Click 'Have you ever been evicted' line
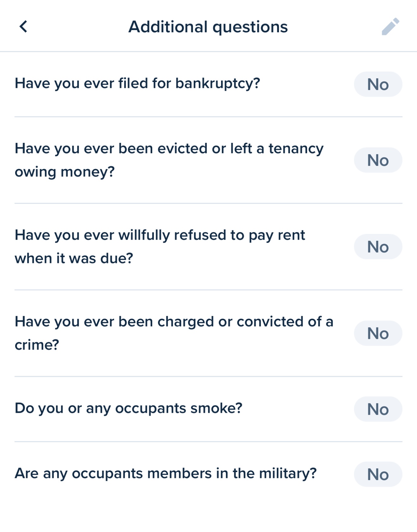This screenshot has width=417, height=532. [x=169, y=149]
